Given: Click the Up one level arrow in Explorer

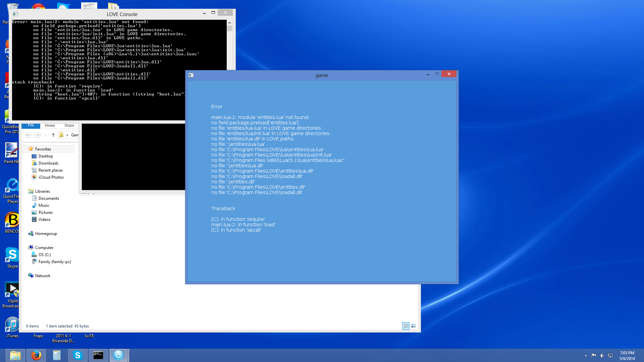Looking at the screenshot, I should (53, 135).
